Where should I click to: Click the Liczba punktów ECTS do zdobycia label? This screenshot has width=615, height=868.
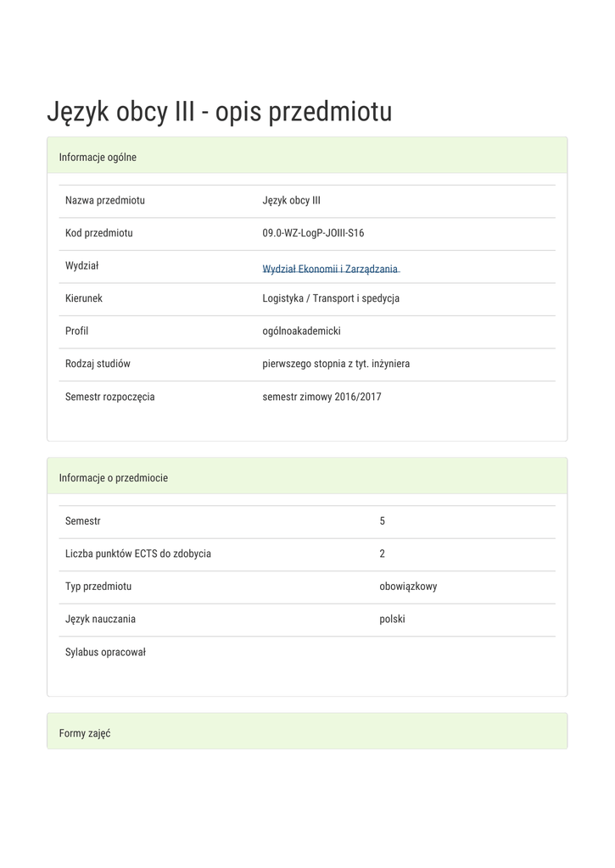click(138, 554)
